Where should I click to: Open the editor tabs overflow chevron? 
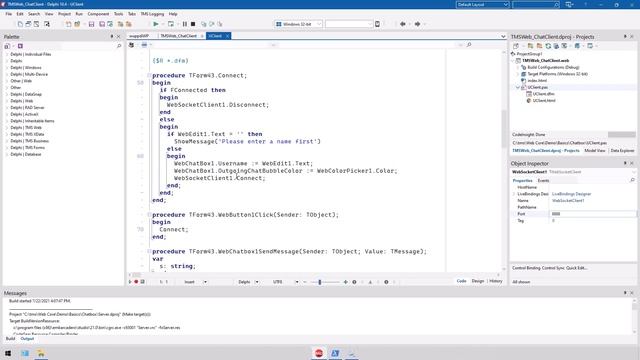click(x=503, y=36)
